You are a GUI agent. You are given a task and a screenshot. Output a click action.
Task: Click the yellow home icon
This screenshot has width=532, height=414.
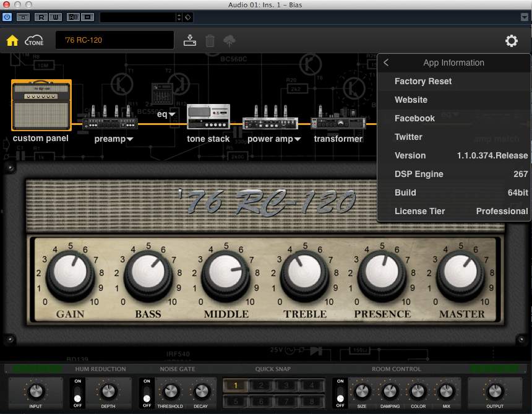(x=12, y=41)
